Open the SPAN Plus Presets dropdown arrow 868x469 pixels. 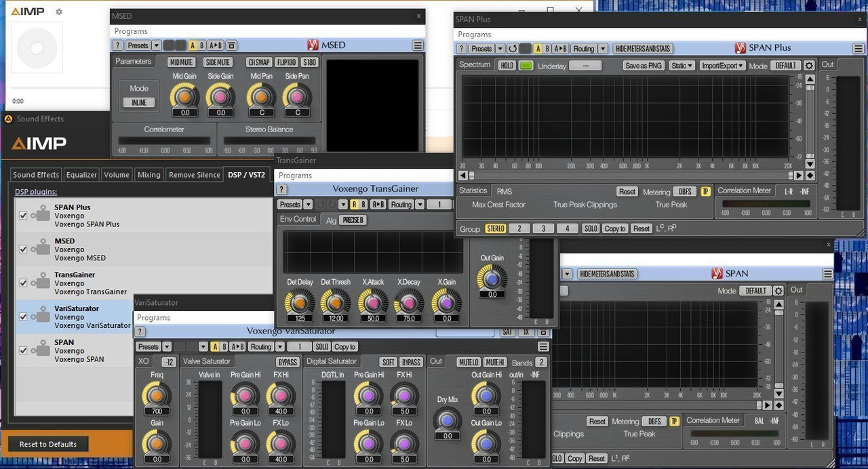[x=500, y=49]
